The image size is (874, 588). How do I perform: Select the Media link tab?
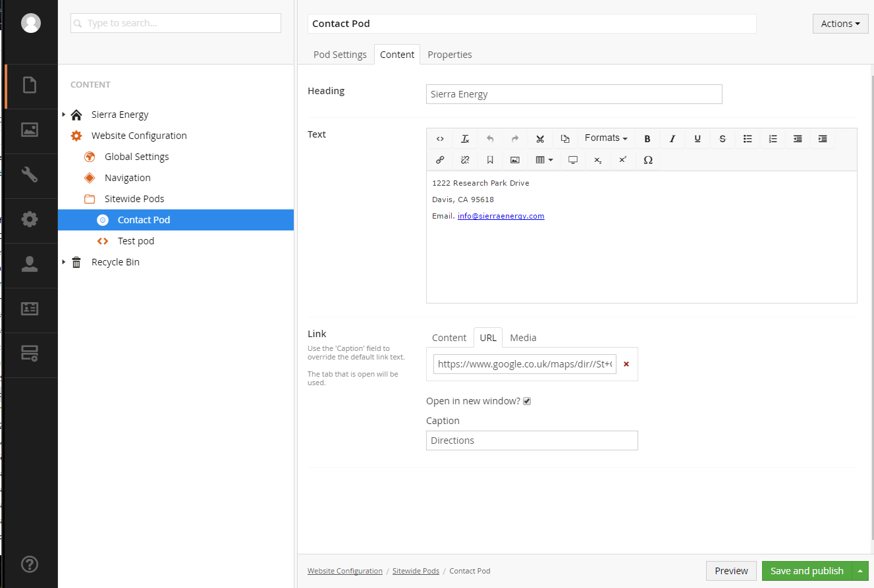click(x=524, y=338)
